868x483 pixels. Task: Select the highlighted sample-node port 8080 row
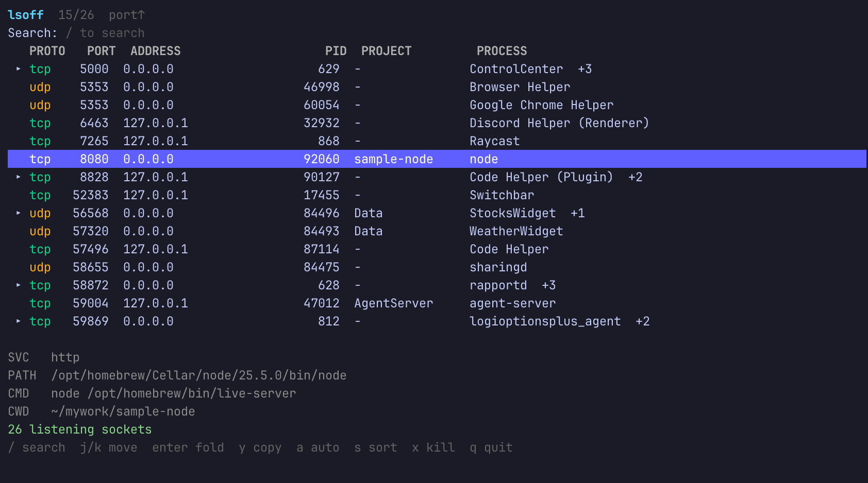pyautogui.click(x=437, y=159)
